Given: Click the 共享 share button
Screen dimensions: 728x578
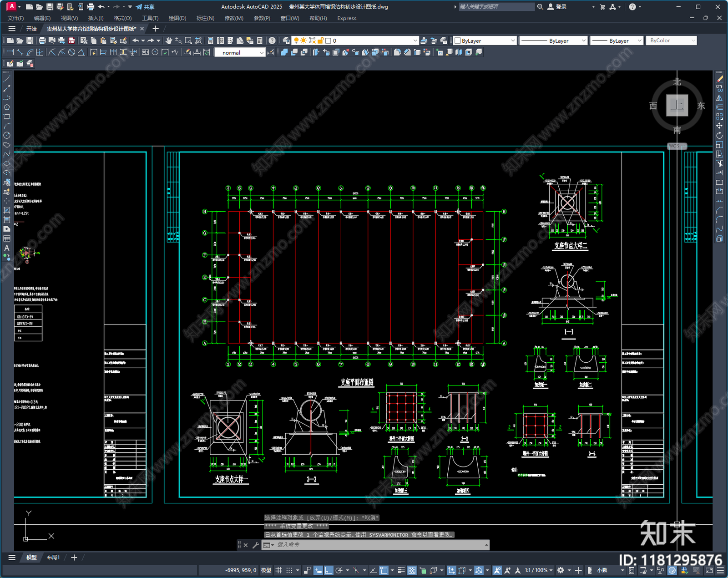Looking at the screenshot, I should (145, 7).
